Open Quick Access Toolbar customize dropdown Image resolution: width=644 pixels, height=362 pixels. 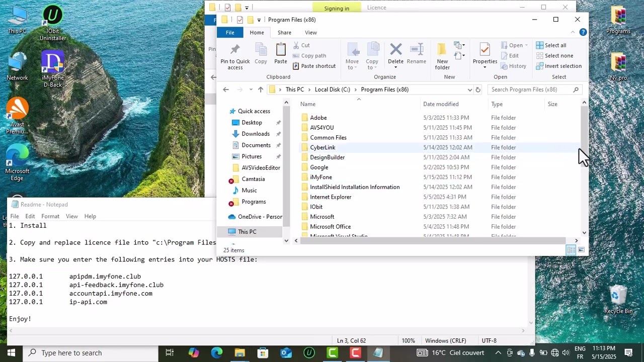259,20
